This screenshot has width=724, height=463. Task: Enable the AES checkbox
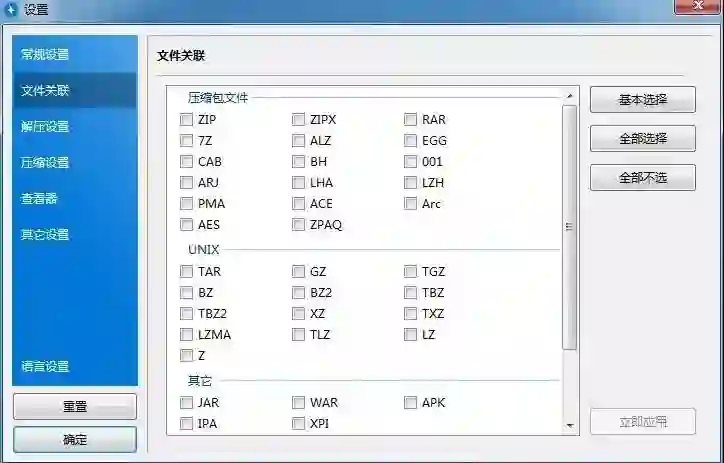point(186,225)
